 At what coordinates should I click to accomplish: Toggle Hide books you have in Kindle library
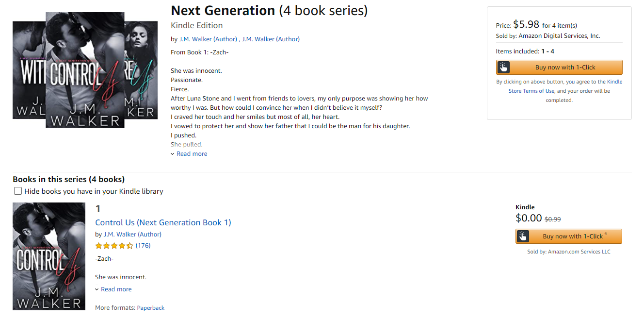tap(18, 191)
